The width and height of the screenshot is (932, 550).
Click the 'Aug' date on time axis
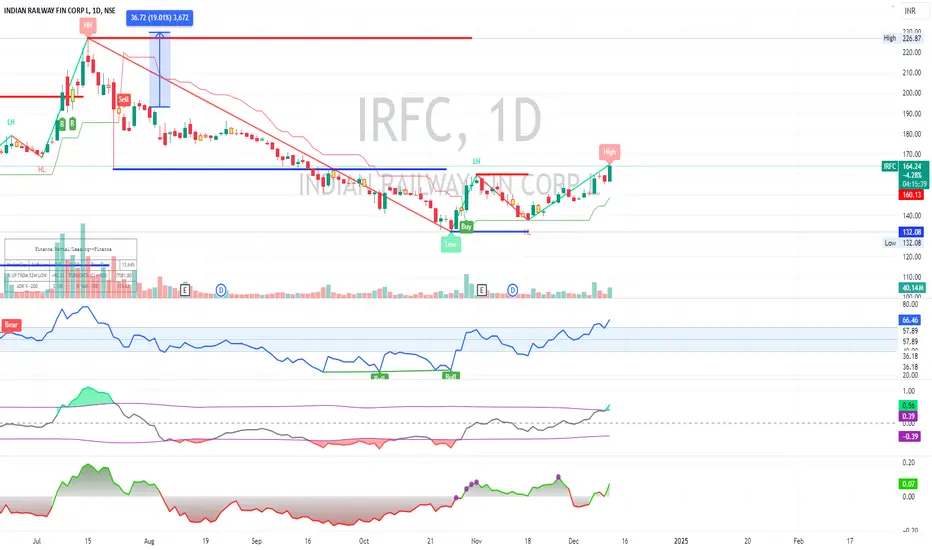[x=149, y=541]
